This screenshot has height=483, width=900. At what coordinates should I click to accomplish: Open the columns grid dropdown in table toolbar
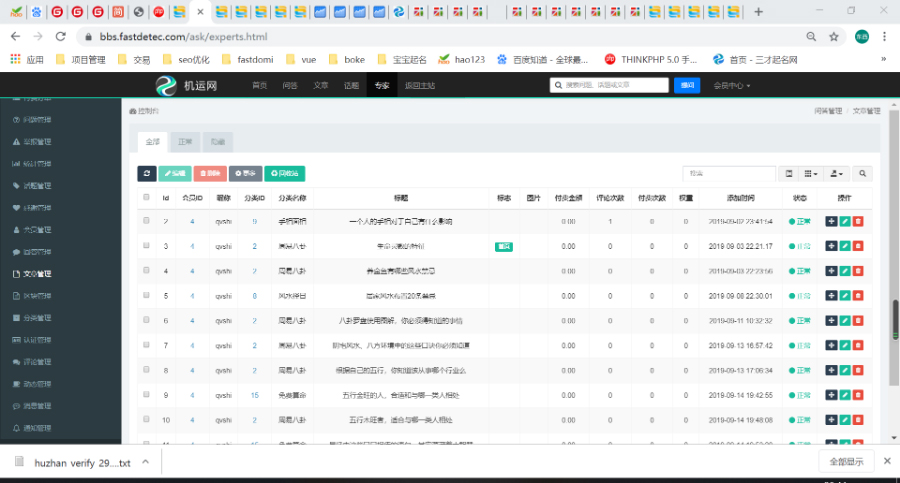(811, 173)
